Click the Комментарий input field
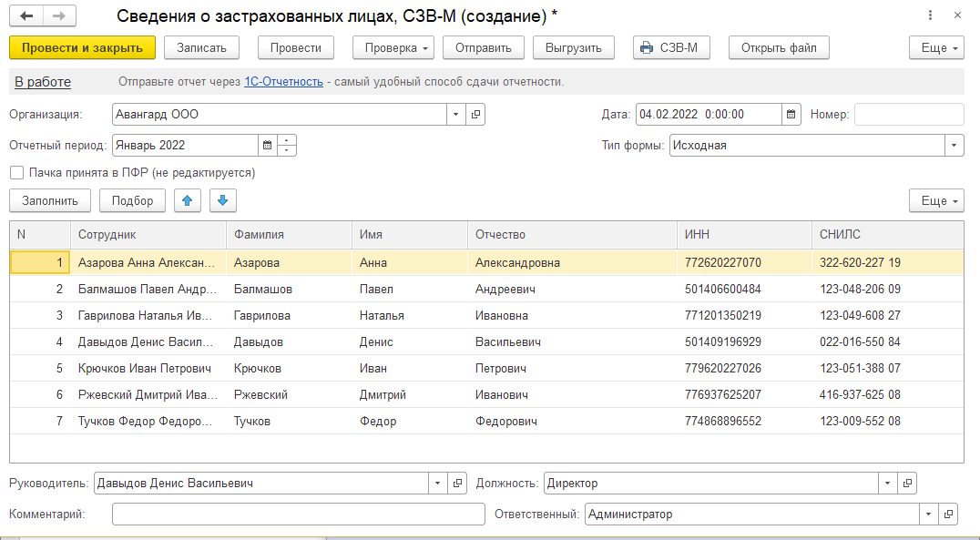This screenshot has height=540, width=980. pyautogui.click(x=298, y=515)
